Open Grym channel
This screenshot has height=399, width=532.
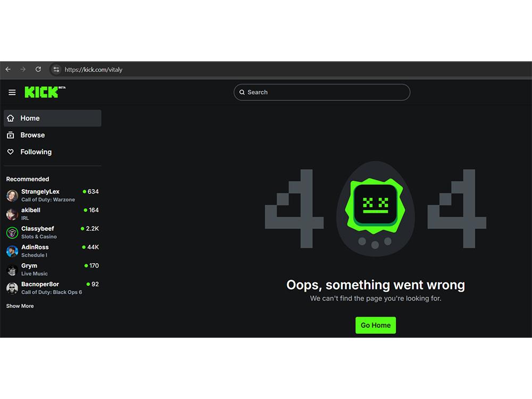53,269
